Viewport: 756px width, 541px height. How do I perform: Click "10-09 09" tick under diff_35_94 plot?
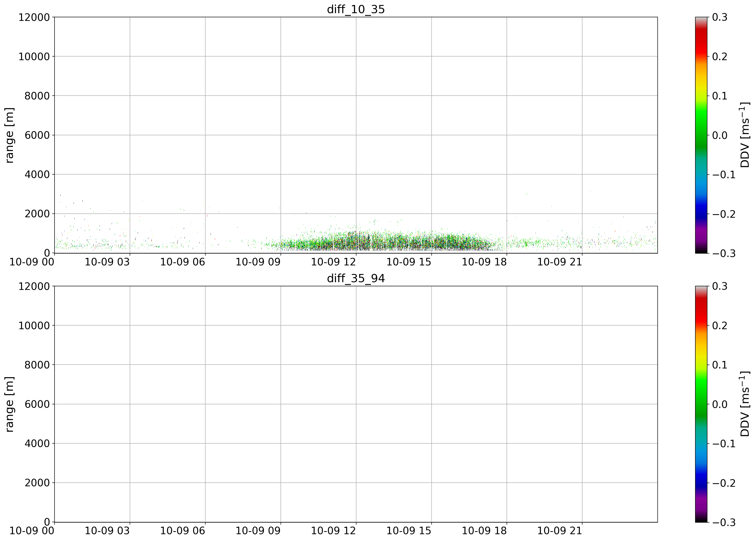click(258, 531)
